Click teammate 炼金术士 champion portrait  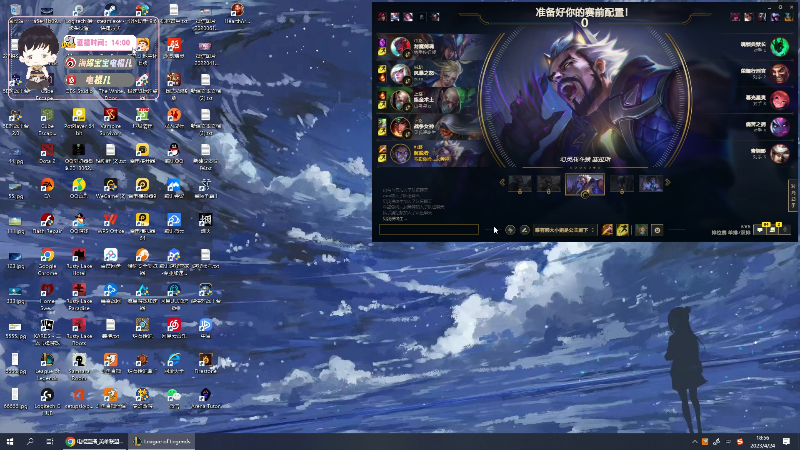(x=400, y=100)
